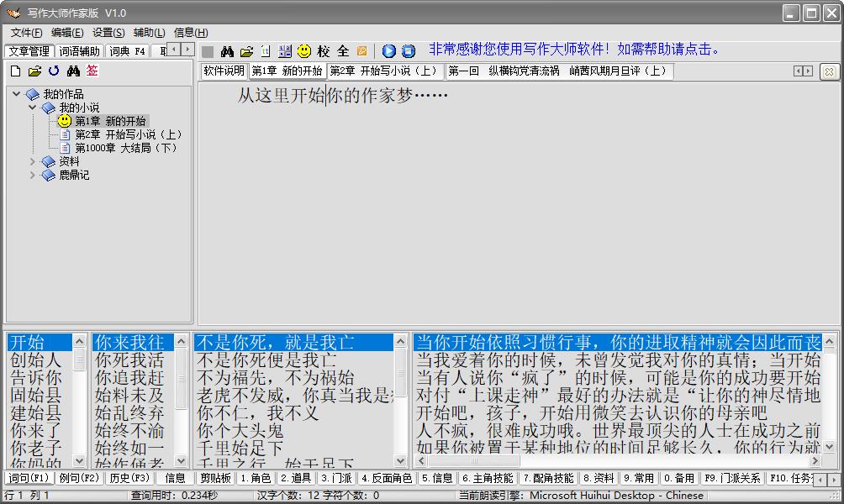Click the calculator grid icon in toolbar
Viewport: 844px width, 504px height.
pyautogui.click(x=285, y=51)
